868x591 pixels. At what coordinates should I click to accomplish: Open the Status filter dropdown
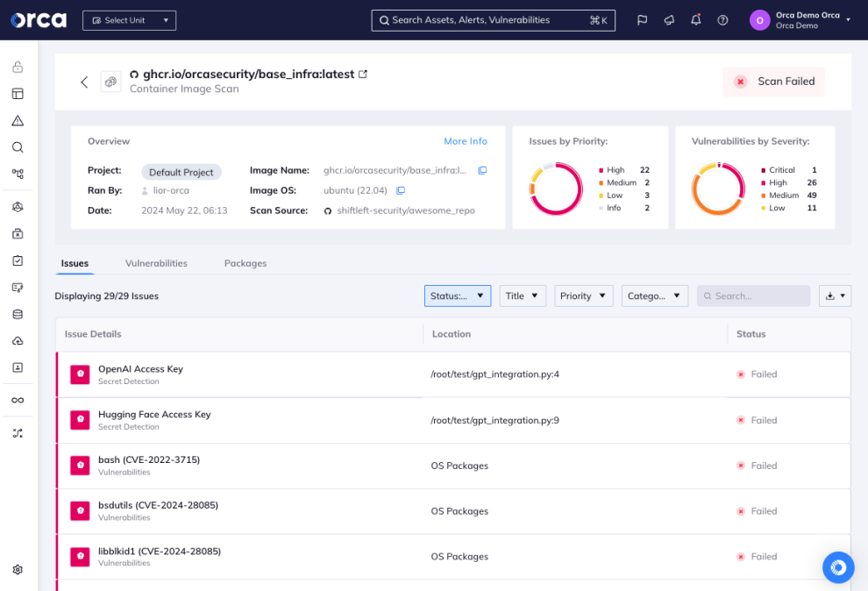point(457,296)
